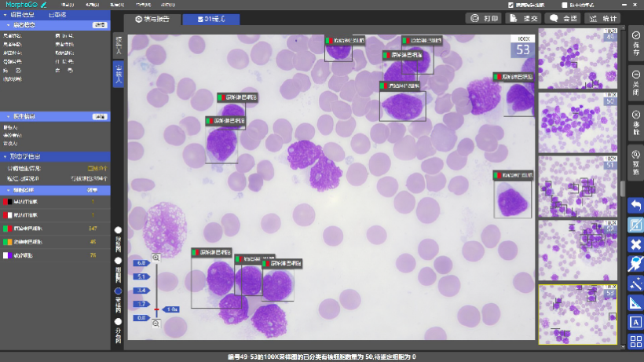
Task: Select the pin marker tool
Action: tap(635, 264)
